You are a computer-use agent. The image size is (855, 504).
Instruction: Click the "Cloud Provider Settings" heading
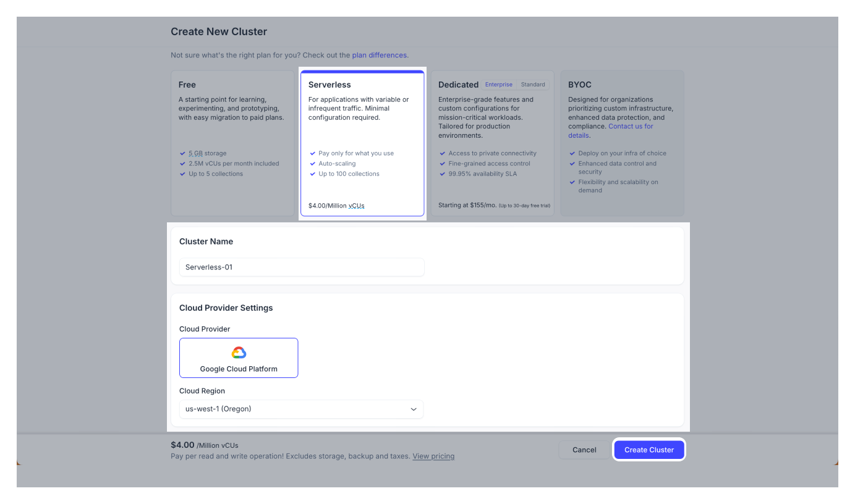coord(226,308)
